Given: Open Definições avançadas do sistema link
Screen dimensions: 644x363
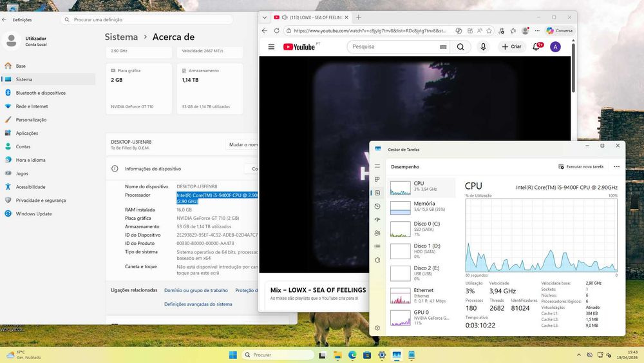Looking at the screenshot, I should (198, 304).
